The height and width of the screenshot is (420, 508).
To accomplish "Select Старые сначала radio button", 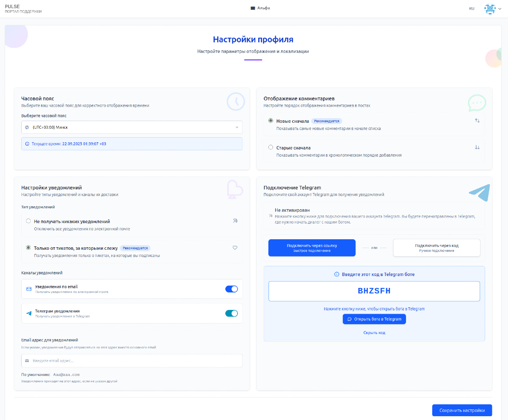I will [271, 147].
